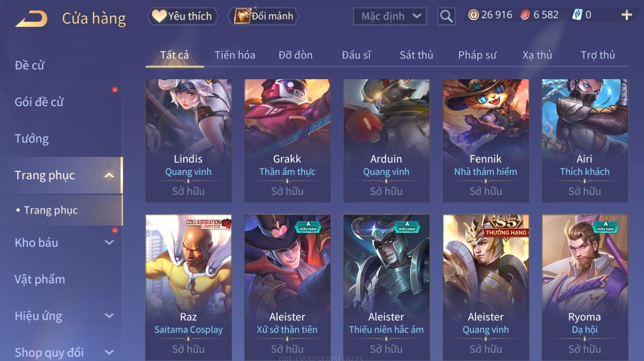Click the red gem currency icon
The image size is (644, 361).
pyautogui.click(x=525, y=15)
